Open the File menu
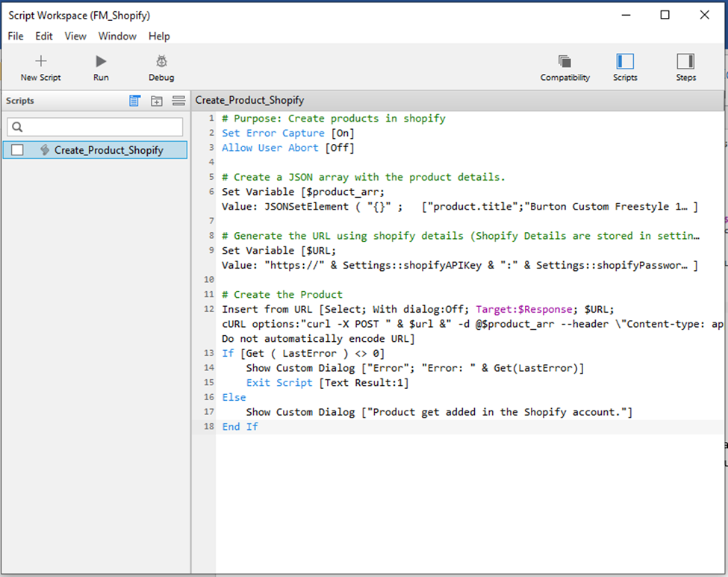 coord(16,36)
